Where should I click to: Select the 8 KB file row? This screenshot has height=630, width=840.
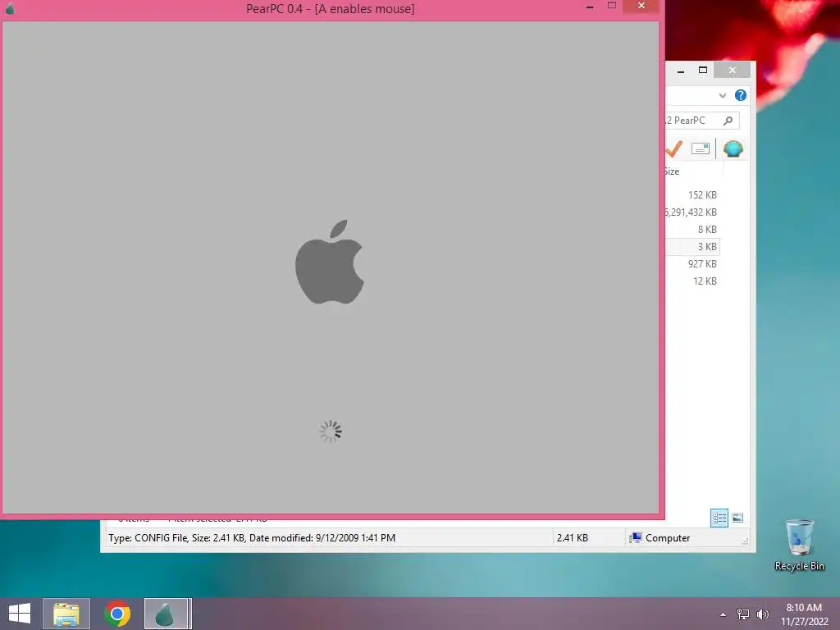click(x=692, y=230)
